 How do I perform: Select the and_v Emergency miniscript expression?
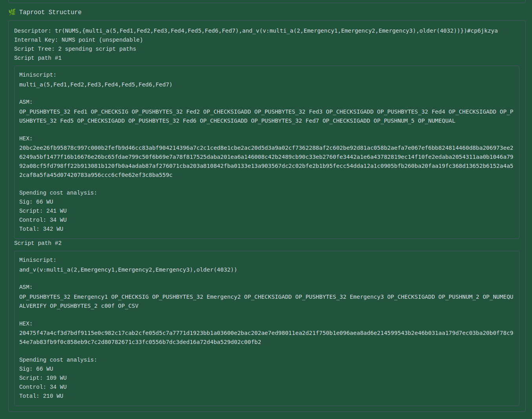click(128, 270)
